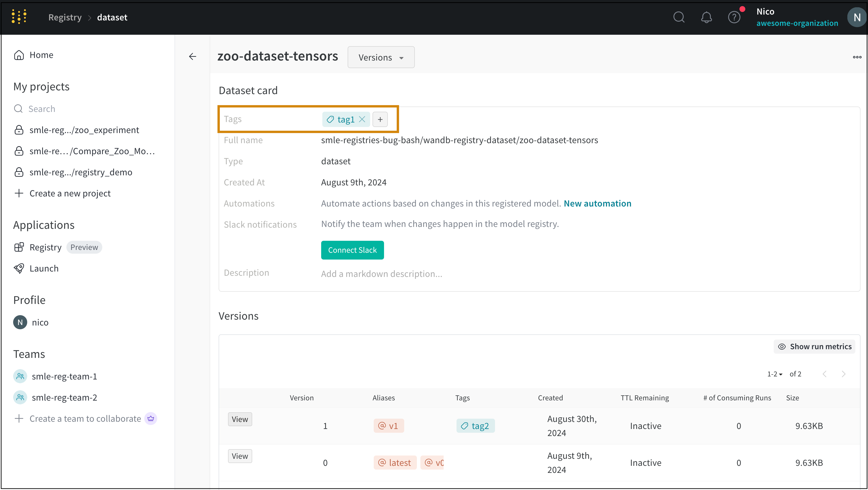Open the Versions dropdown next to the title
This screenshot has width=868, height=490.
click(x=381, y=57)
